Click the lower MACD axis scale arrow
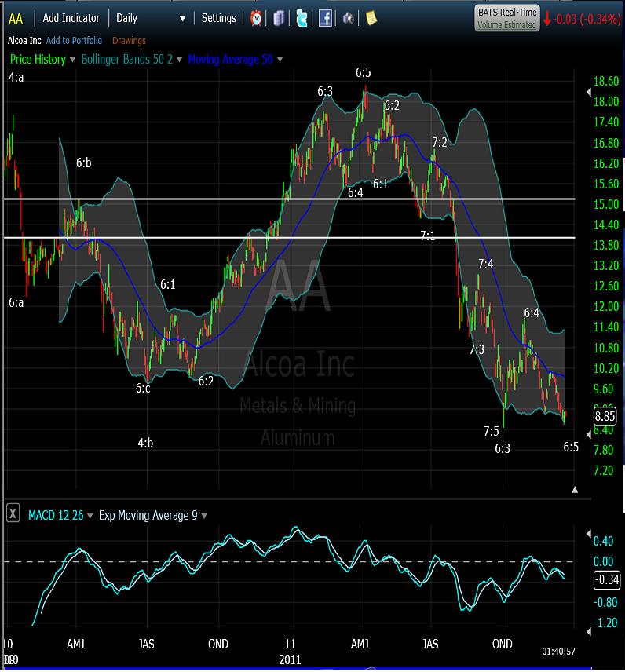625x672 pixels. 589,631
